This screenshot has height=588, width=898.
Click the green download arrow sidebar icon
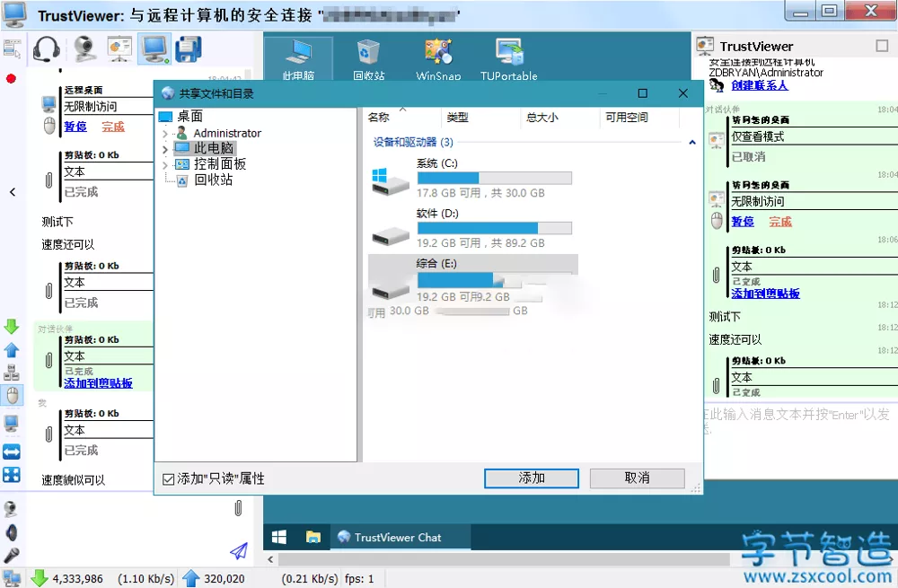pos(12,327)
